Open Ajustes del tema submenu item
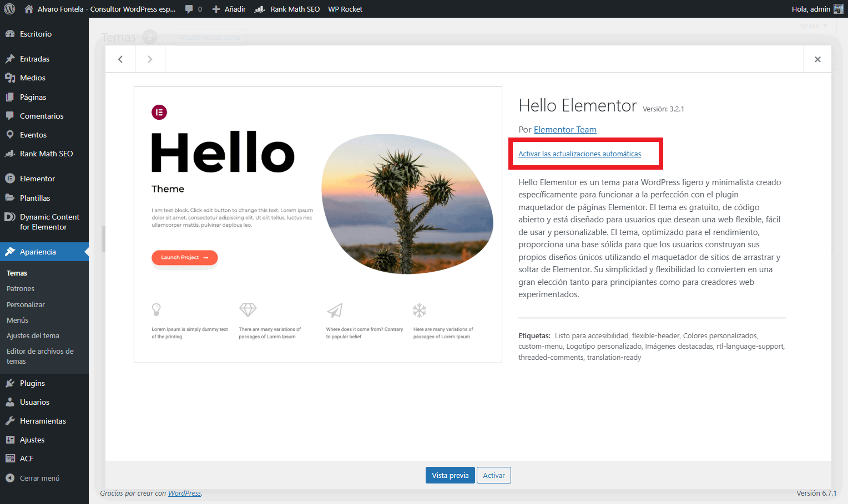 coord(33,336)
